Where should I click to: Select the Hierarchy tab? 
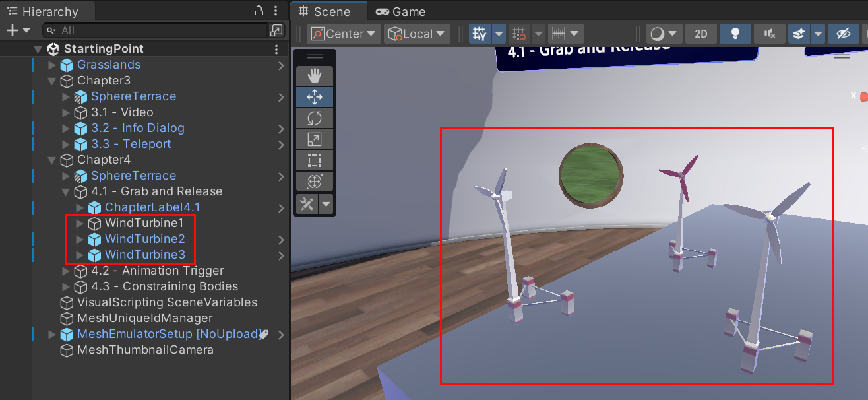tap(47, 11)
